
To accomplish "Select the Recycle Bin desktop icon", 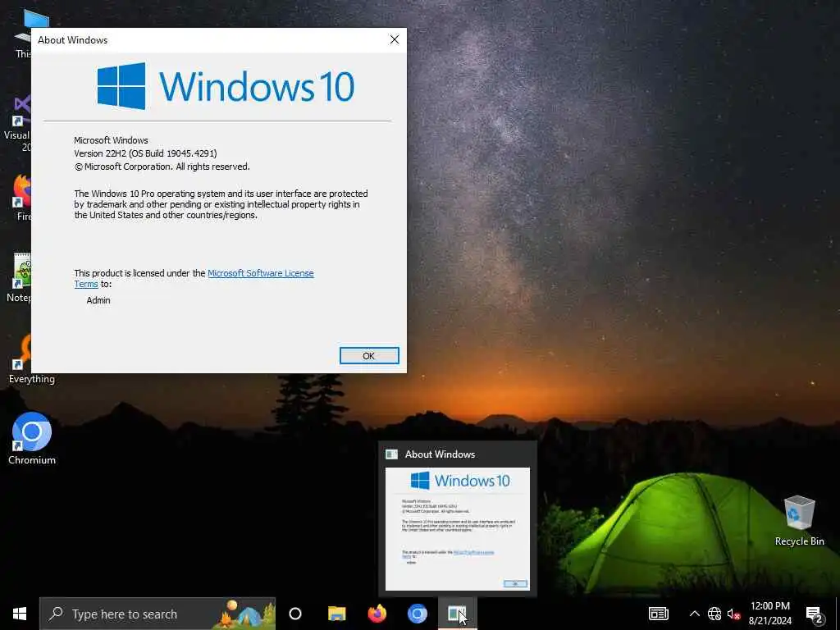I will pyautogui.click(x=799, y=521).
